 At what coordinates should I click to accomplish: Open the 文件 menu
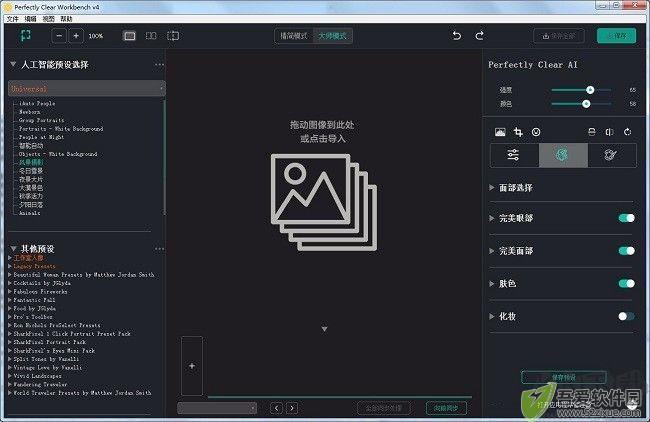12,19
